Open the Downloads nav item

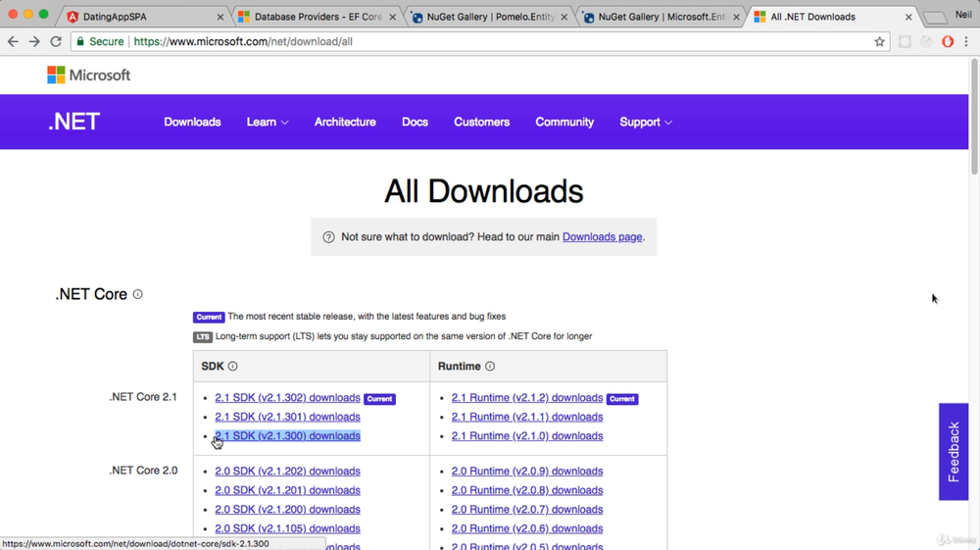coord(192,122)
